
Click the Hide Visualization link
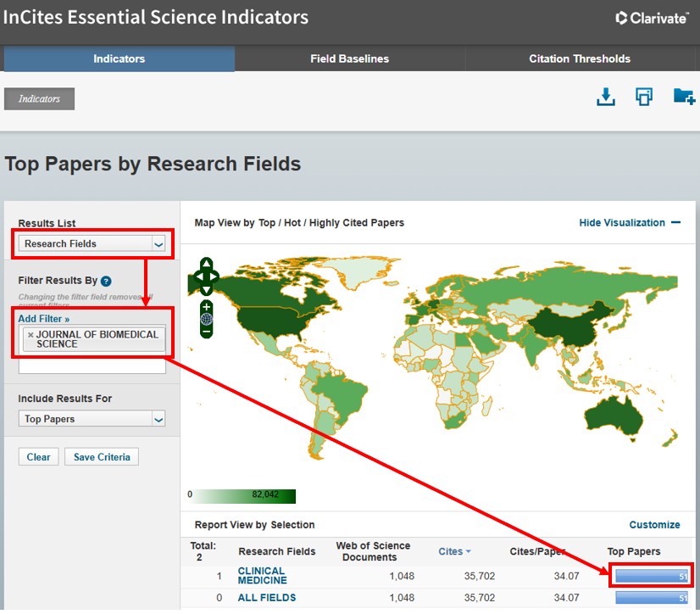click(622, 222)
